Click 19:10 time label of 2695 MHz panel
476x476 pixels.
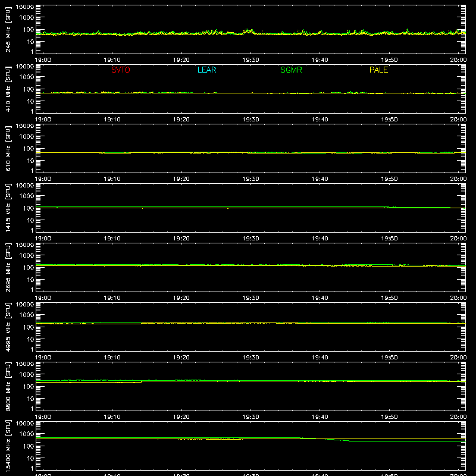[112, 298]
